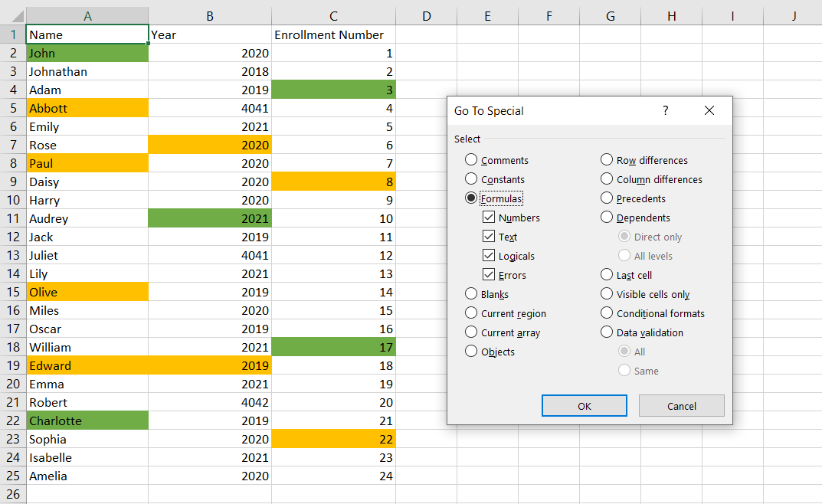Select Column differences option
The width and height of the screenshot is (822, 504).
click(651, 179)
